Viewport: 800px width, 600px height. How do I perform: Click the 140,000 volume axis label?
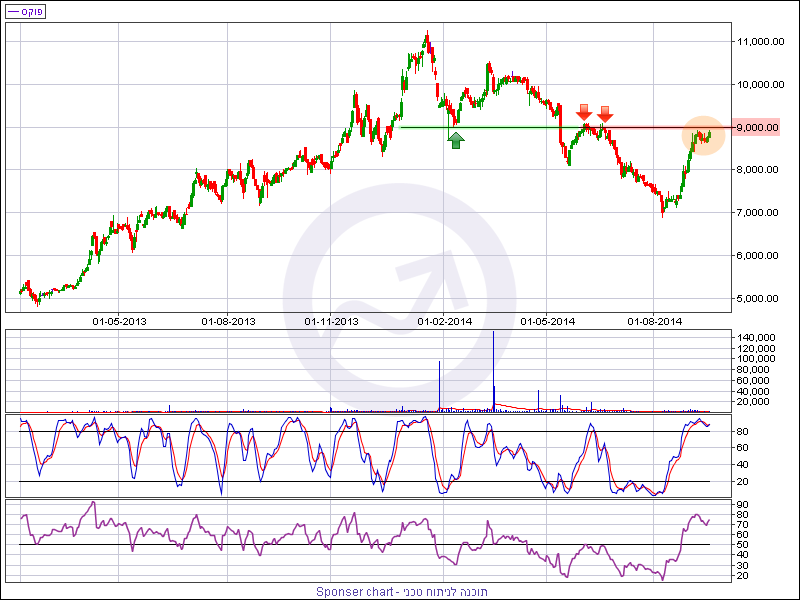click(757, 337)
